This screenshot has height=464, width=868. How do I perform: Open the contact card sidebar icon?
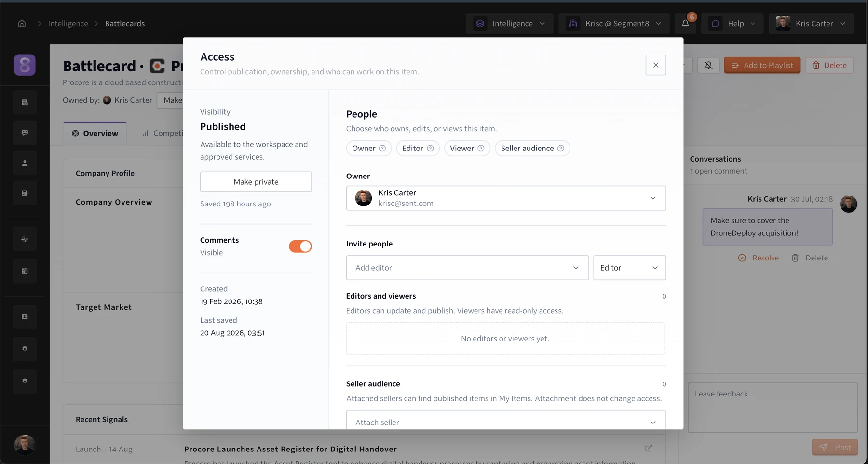pyautogui.click(x=25, y=317)
